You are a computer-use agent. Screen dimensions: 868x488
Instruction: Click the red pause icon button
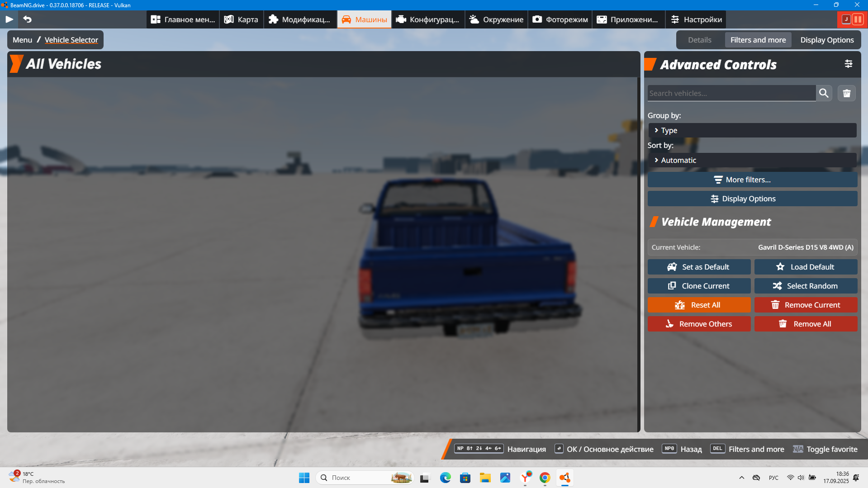pos(858,19)
